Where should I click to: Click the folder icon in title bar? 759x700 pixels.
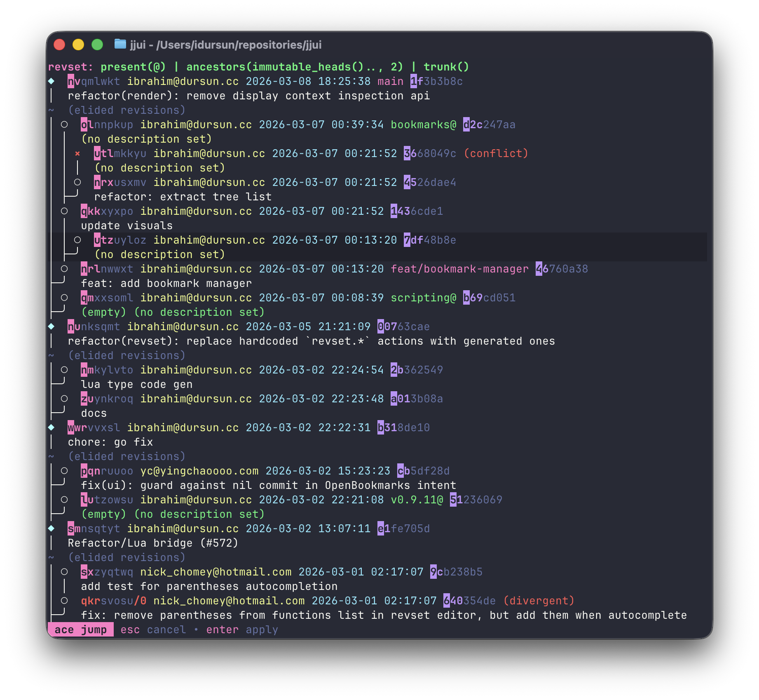coord(120,44)
